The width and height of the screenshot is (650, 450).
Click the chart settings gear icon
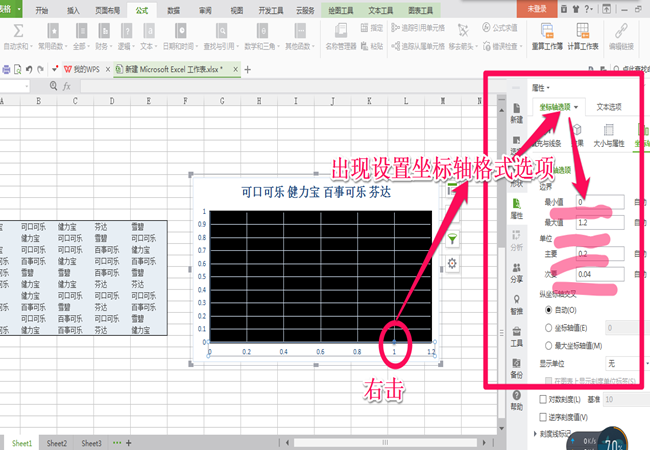point(452,263)
